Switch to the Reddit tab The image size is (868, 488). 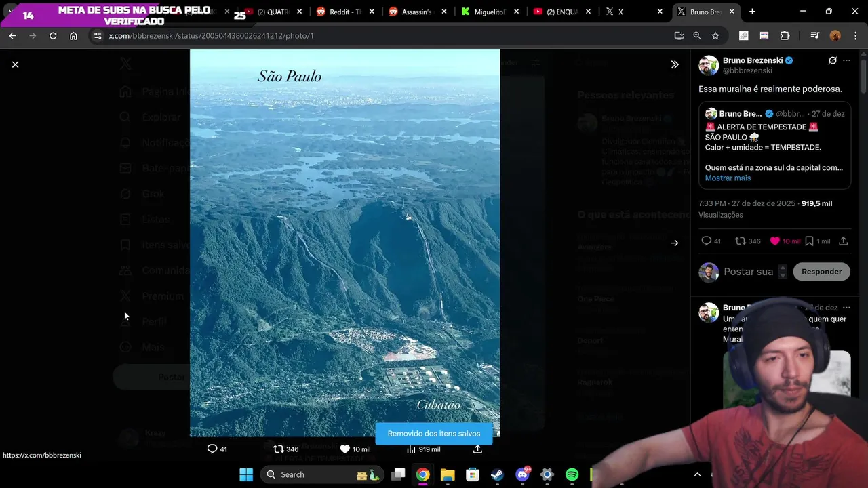[344, 12]
